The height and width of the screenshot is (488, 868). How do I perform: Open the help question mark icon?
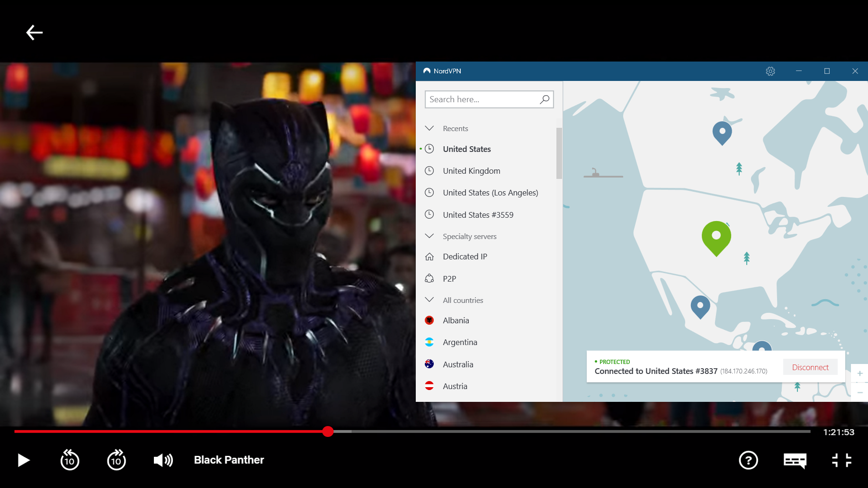[x=748, y=460]
